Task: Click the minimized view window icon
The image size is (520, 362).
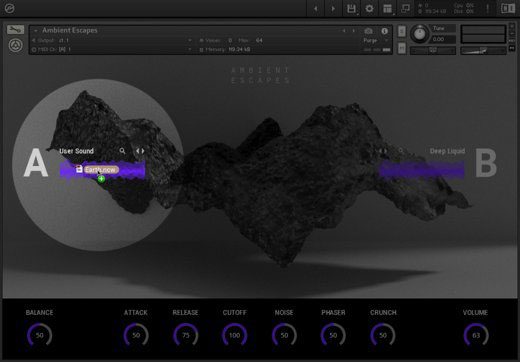Action: point(405,8)
